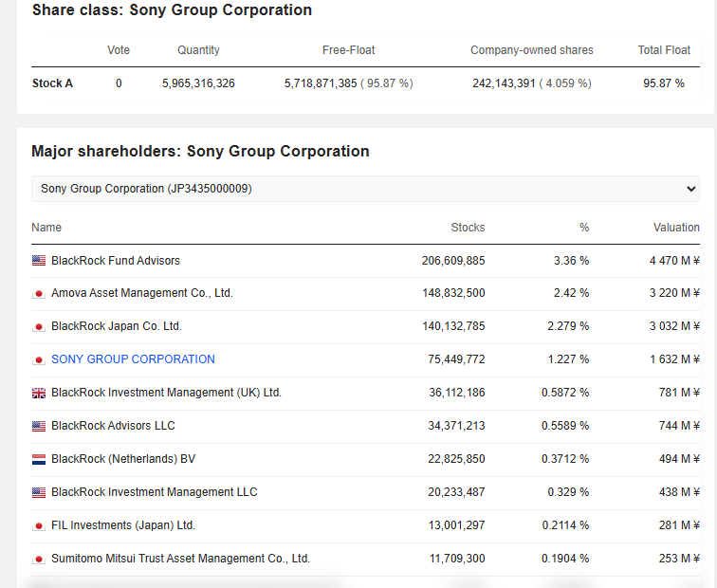Select the BlackRock Advisors LLC name
This screenshot has height=588, width=717.
(114, 426)
